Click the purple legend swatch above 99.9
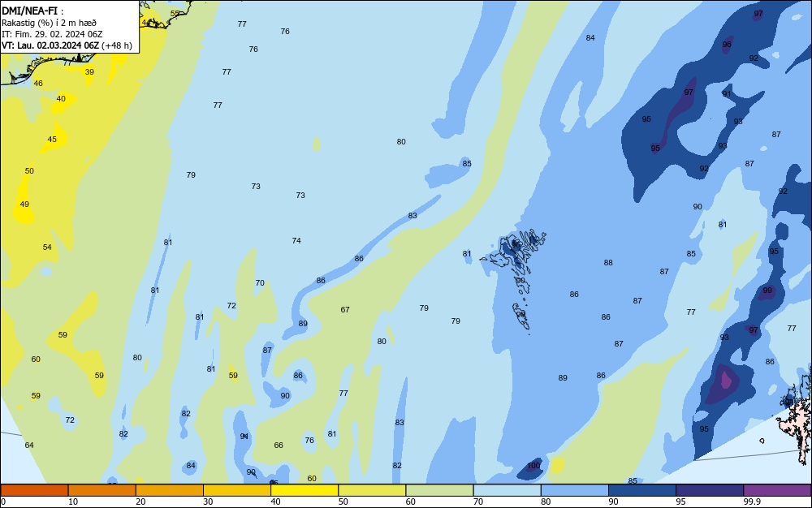This screenshot has width=812, height=508. (x=777, y=490)
